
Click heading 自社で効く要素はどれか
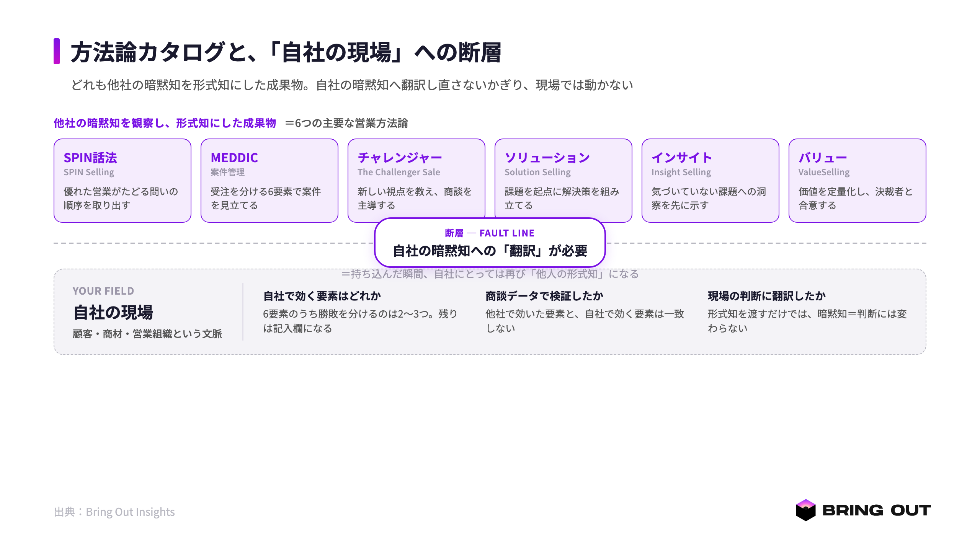tap(322, 296)
